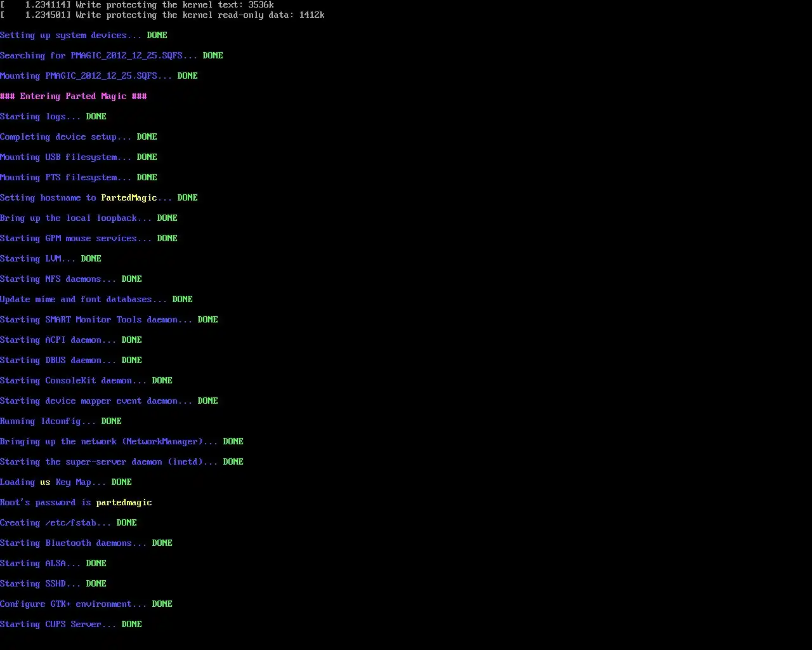This screenshot has height=650, width=812.
Task: Select the 'Starting ACPI daemon...' line
Action: click(71, 340)
